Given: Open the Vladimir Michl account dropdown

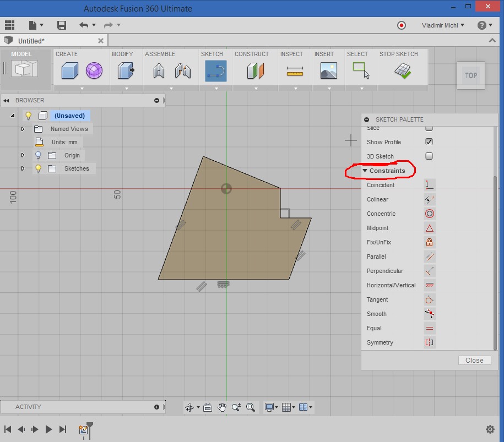Looking at the screenshot, I should pyautogui.click(x=442, y=25).
